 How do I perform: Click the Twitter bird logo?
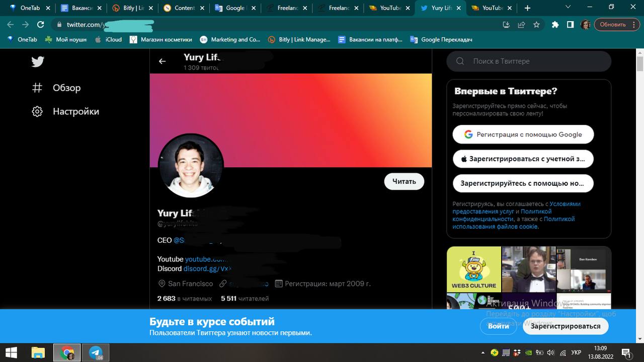tap(38, 61)
